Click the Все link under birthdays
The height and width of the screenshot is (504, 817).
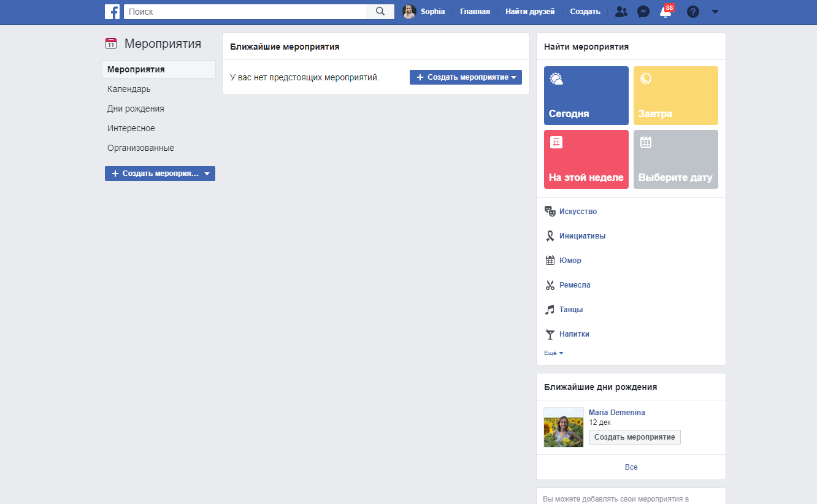pyautogui.click(x=631, y=467)
